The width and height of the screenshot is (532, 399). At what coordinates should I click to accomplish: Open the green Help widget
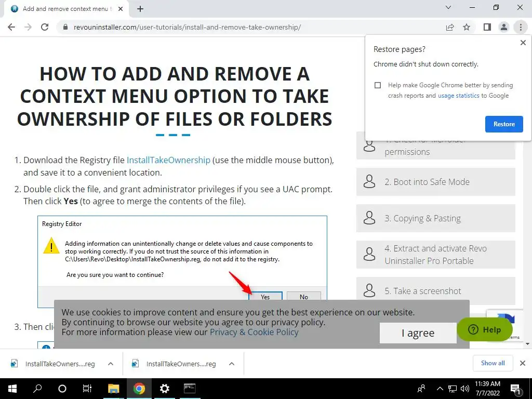(484, 329)
